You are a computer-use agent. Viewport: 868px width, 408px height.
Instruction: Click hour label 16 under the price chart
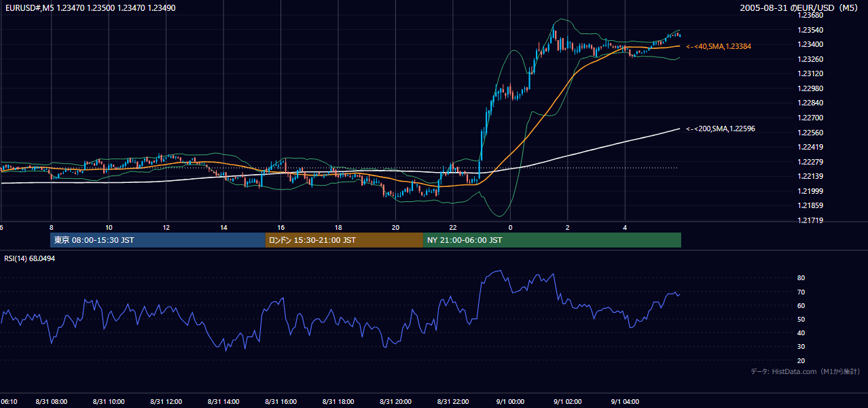281,228
